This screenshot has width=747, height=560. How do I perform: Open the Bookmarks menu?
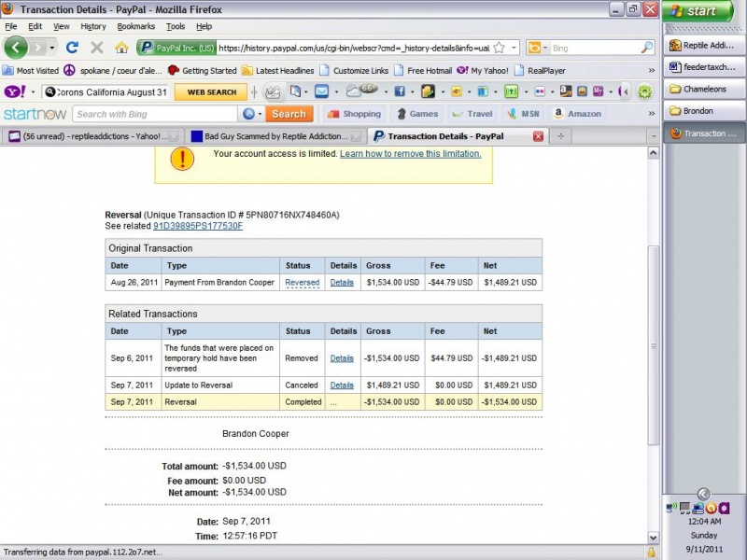135,26
